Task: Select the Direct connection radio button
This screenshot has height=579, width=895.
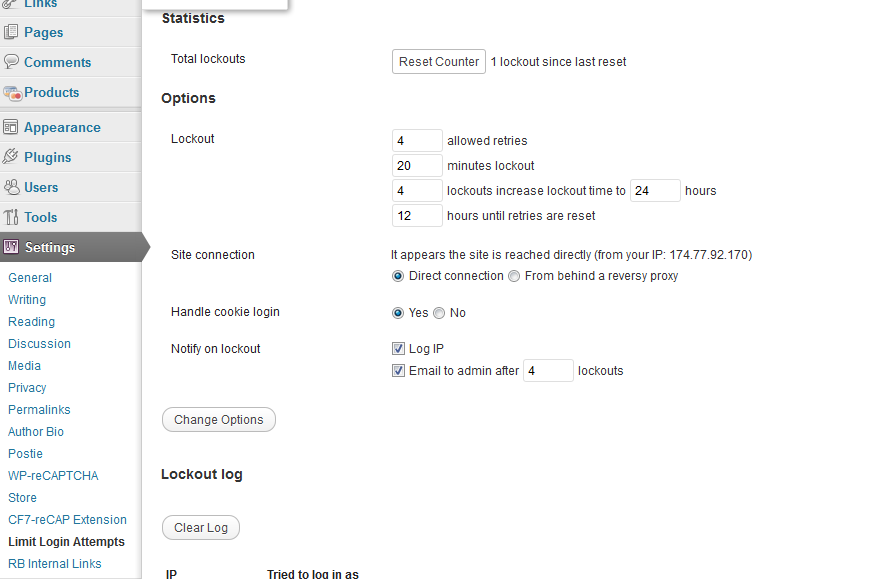Action: click(398, 276)
